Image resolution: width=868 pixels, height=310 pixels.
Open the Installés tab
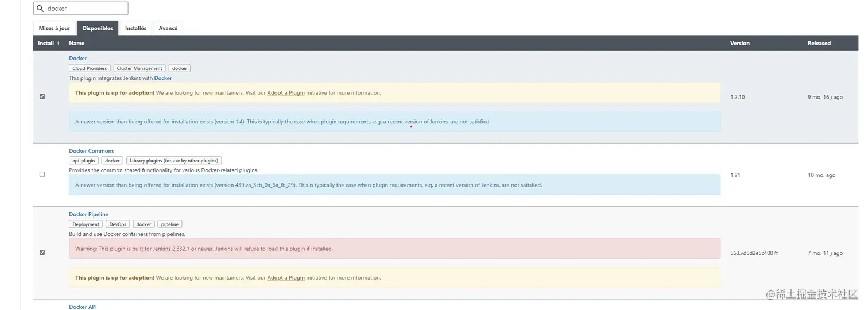tap(136, 28)
